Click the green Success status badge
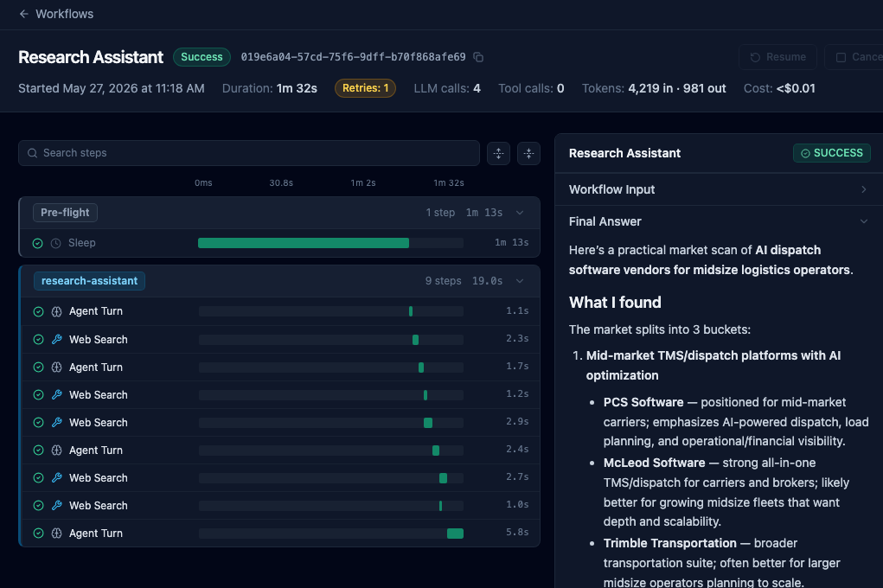 [202, 57]
